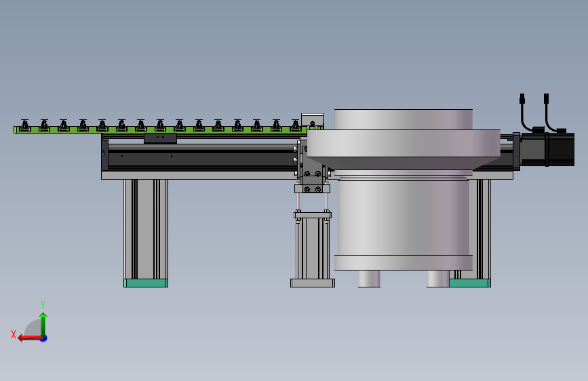Select the large vibratory bowl feeder body

[404, 218]
